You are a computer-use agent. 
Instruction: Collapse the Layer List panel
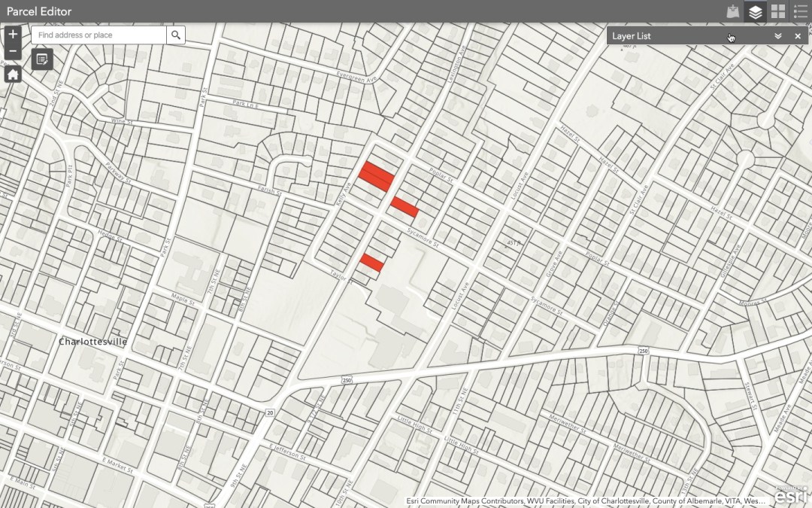[778, 36]
